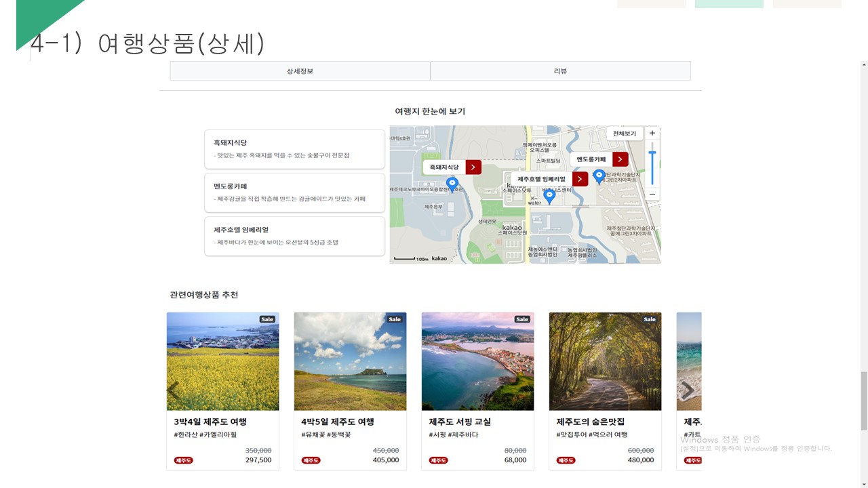Click the #유채꽃 #동백꽃 hashtags
Screen dimensions: 868x488
tap(326, 435)
